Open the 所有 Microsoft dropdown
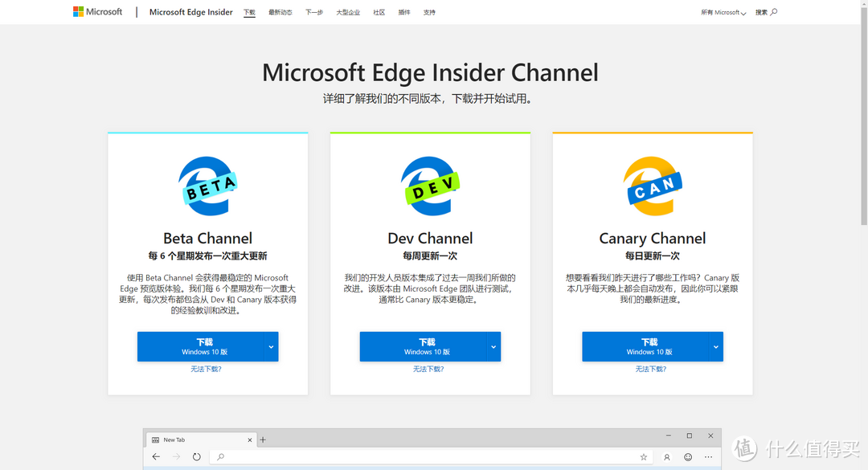Screen dimensions: 868x470 coord(723,12)
